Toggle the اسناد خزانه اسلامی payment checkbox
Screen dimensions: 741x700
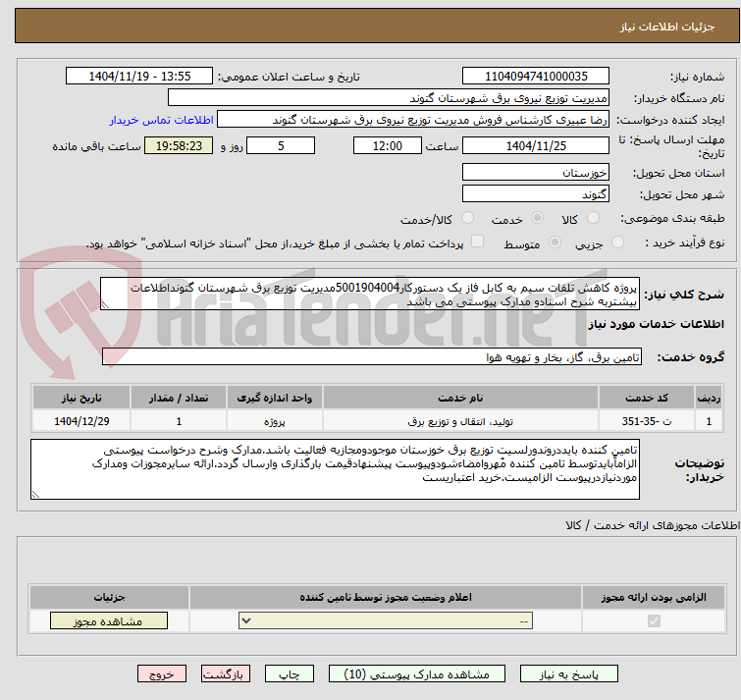pyautogui.click(x=478, y=242)
